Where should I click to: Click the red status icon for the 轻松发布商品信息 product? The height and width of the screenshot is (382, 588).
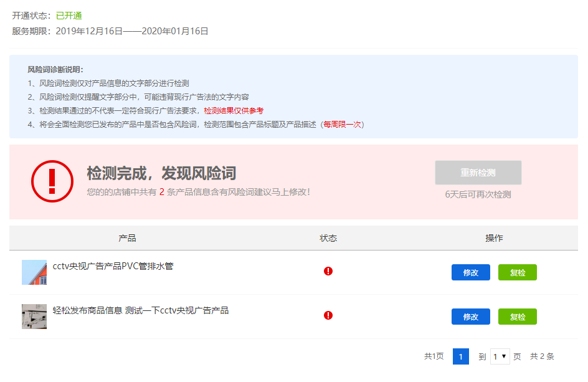328,315
